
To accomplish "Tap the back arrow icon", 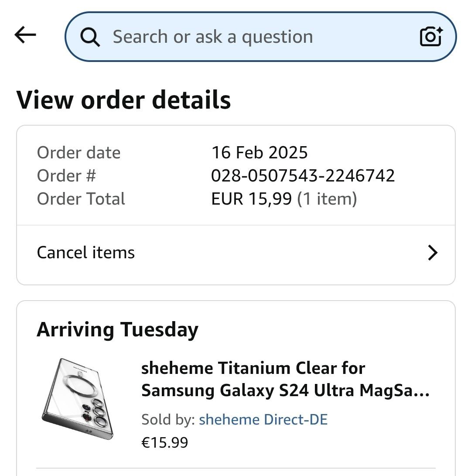I will pos(25,35).
